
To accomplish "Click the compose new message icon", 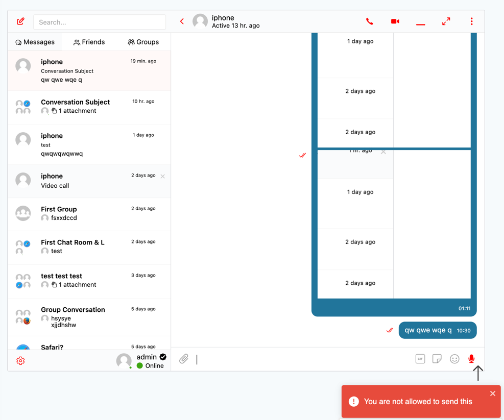I will [x=20, y=21].
